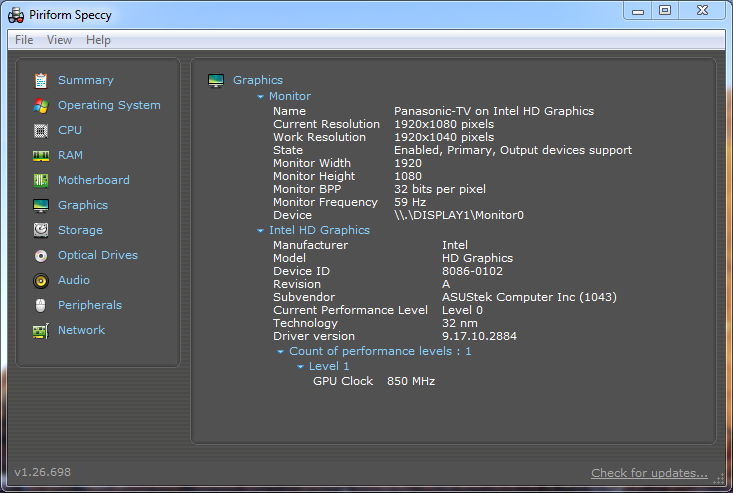Select the Motherboard icon in sidebar
This screenshot has height=493, width=733.
(x=41, y=180)
